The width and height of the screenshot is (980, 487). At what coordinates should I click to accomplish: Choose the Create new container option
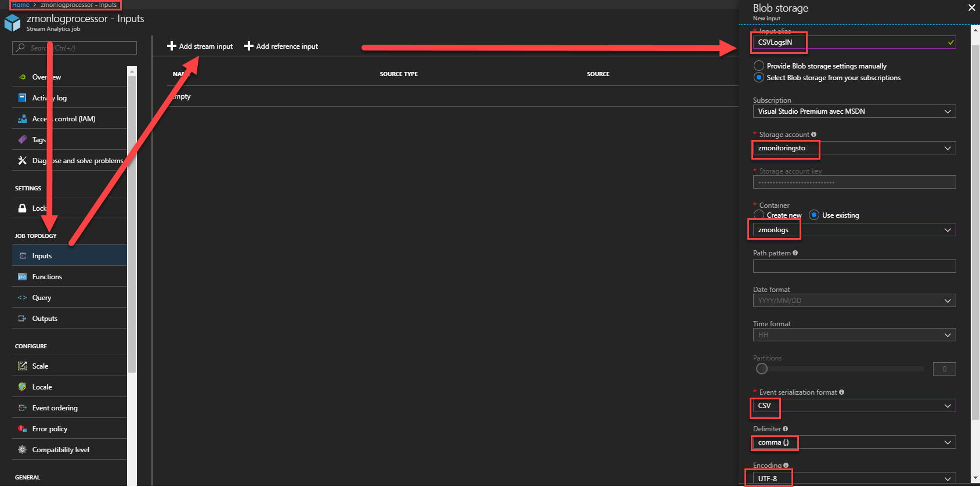[758, 215]
